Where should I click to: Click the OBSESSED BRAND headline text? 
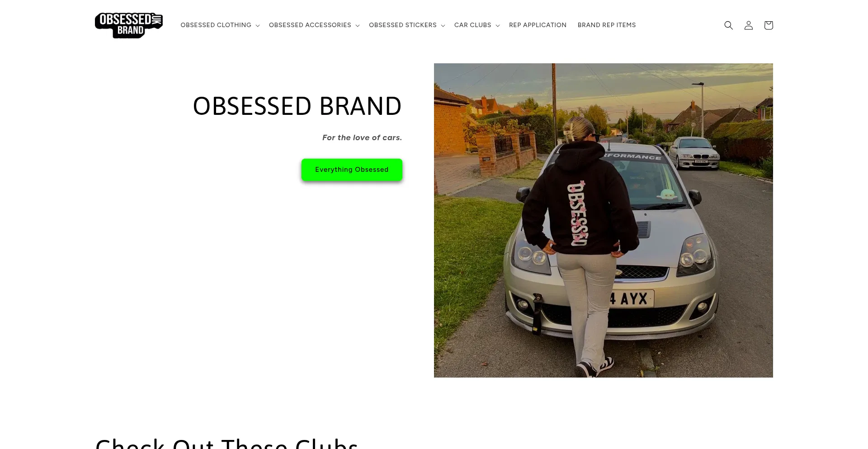(x=297, y=106)
